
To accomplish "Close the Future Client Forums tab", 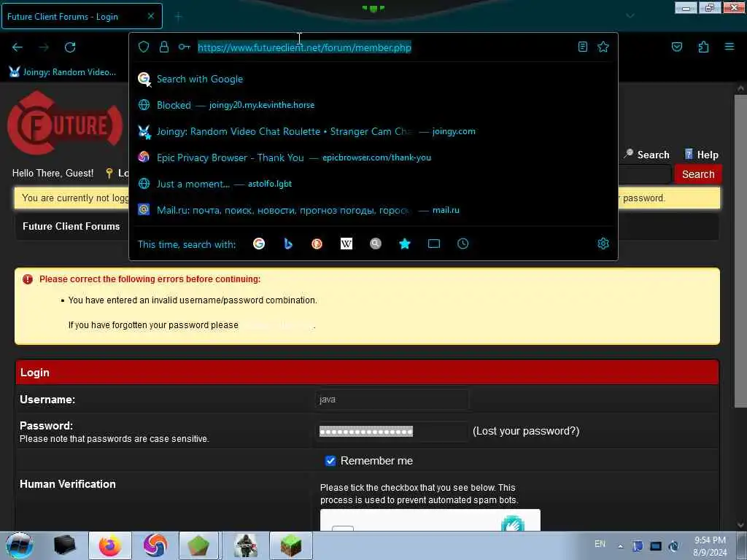I will (150, 16).
